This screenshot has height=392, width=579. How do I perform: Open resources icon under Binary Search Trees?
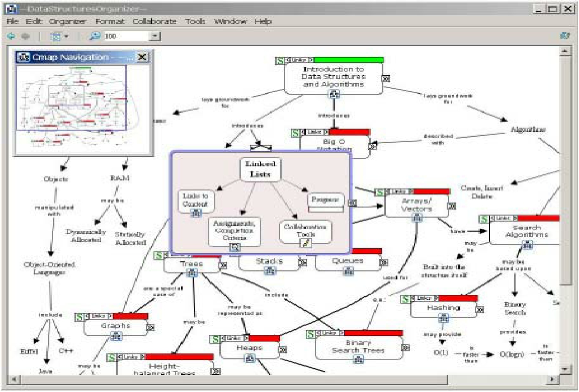[358, 359]
